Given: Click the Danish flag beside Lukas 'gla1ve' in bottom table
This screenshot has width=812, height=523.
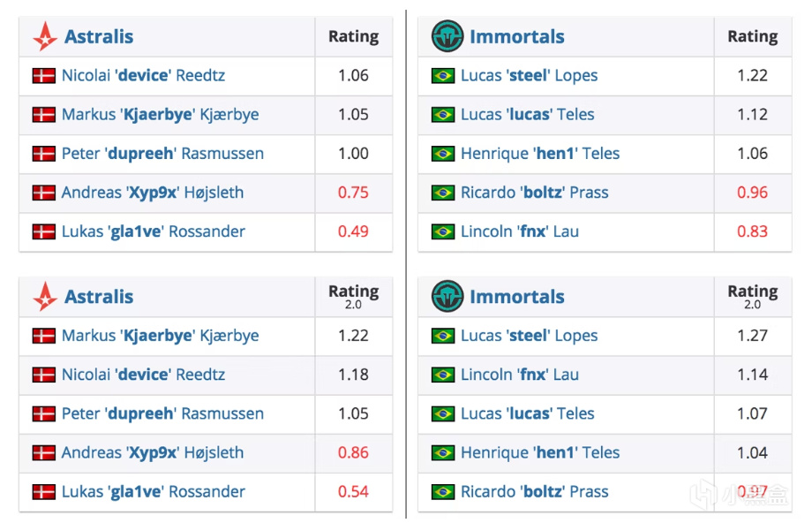Looking at the screenshot, I should coord(44,492).
